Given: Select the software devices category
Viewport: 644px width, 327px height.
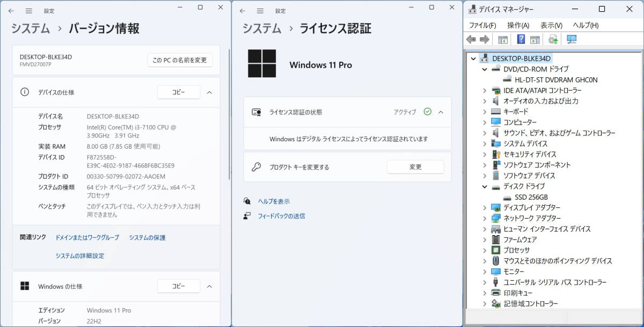Looking at the screenshot, I should [529, 176].
